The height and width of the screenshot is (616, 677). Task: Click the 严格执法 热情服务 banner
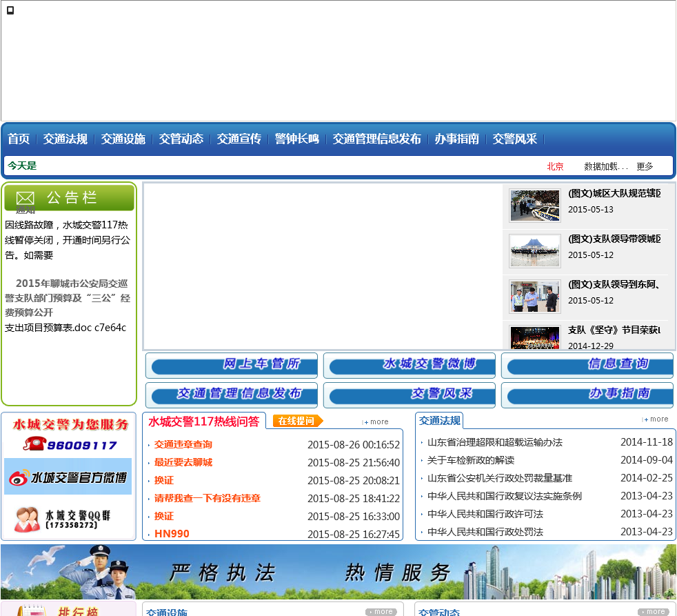[x=338, y=572]
